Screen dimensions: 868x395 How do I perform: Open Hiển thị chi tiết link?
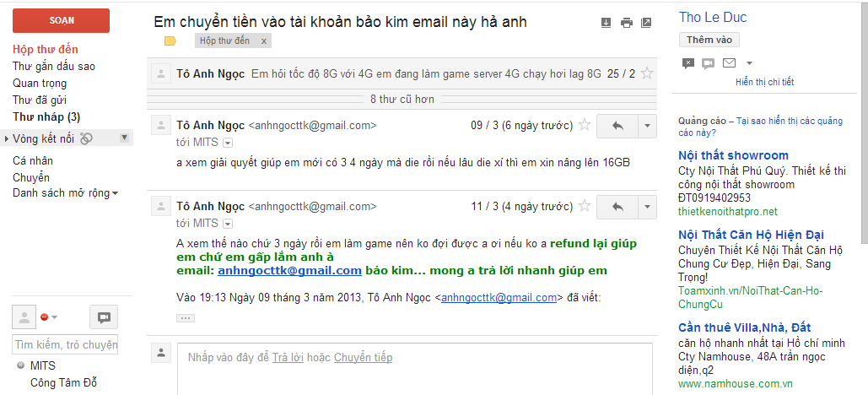(x=764, y=82)
